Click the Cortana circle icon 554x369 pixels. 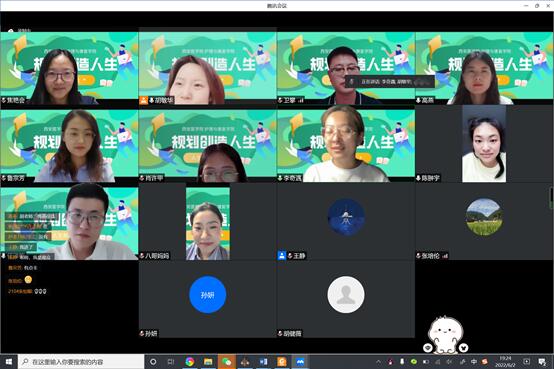[153, 362]
